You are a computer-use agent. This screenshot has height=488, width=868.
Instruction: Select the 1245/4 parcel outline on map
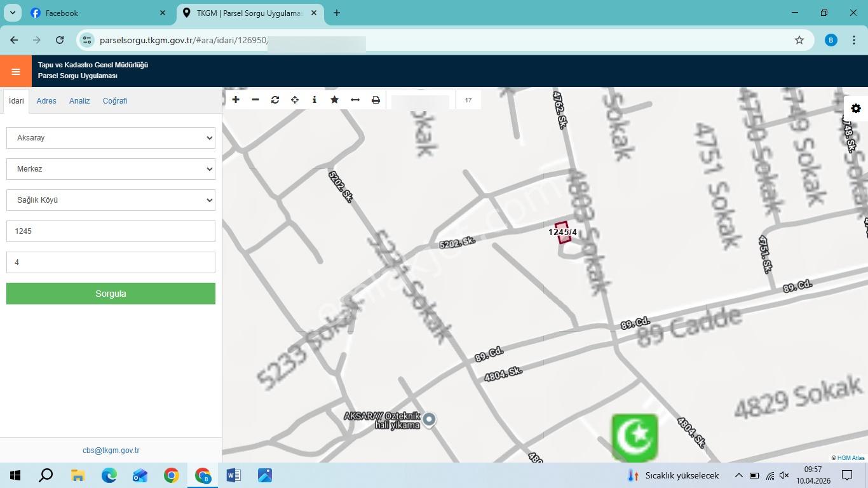(562, 232)
